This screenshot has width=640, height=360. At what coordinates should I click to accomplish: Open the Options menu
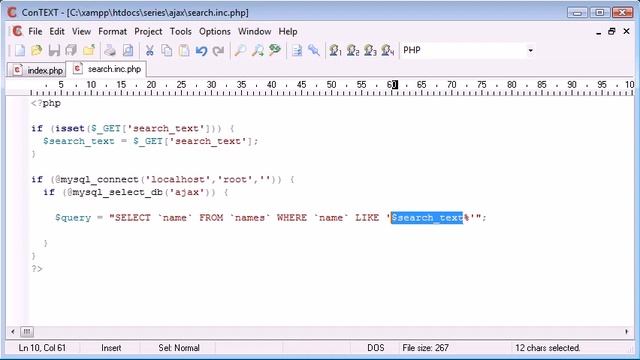215,31
